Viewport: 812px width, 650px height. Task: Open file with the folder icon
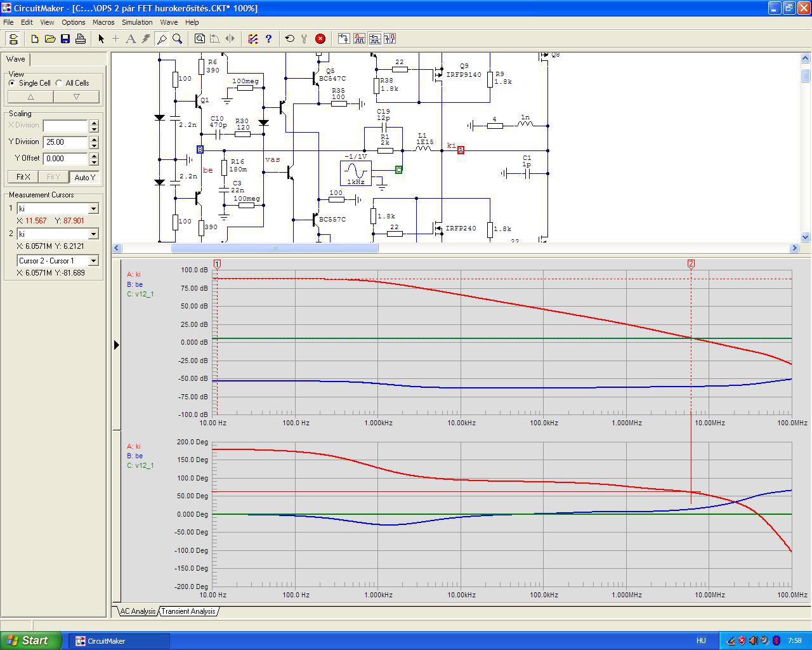50,39
